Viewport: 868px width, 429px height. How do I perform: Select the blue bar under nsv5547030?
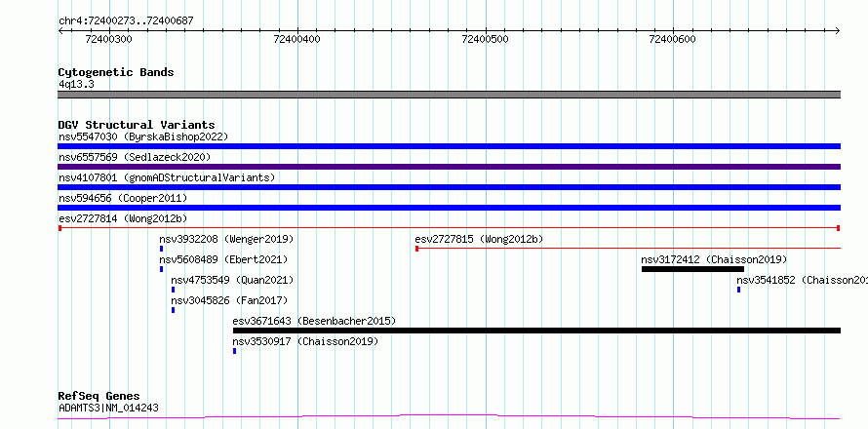[x=449, y=146]
